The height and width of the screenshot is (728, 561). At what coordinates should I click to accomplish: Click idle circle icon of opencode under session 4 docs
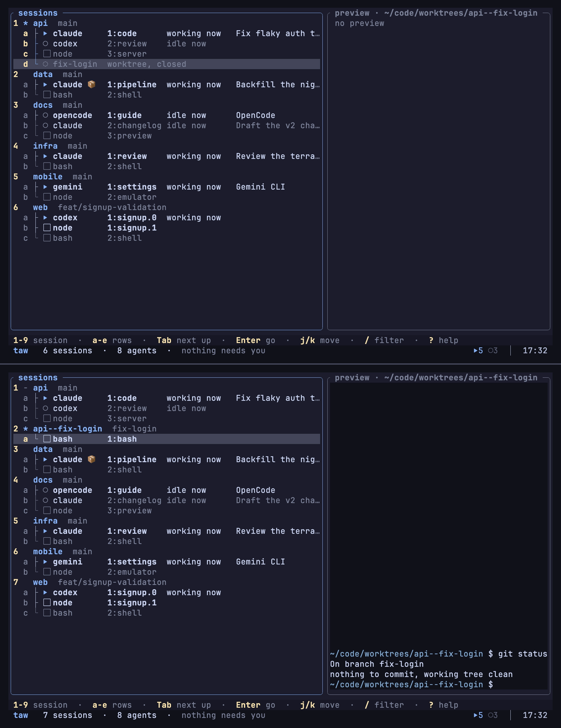tap(46, 490)
